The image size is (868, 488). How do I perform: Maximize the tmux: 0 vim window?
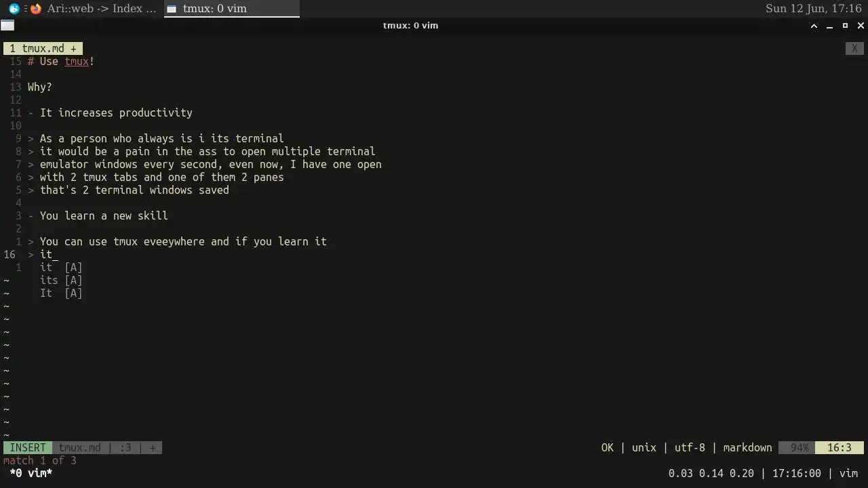(845, 26)
